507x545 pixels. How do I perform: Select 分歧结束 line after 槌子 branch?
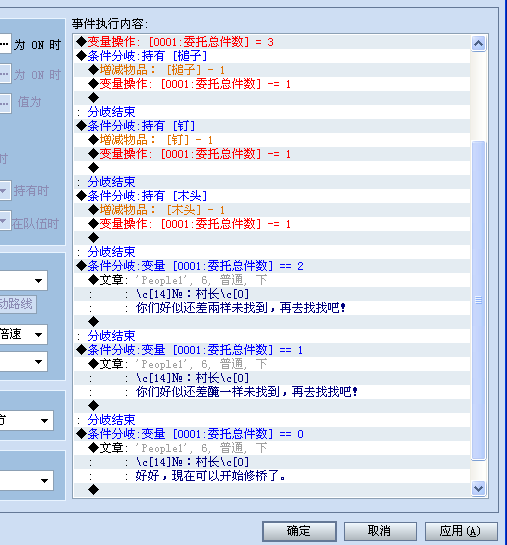pyautogui.click(x=272, y=112)
